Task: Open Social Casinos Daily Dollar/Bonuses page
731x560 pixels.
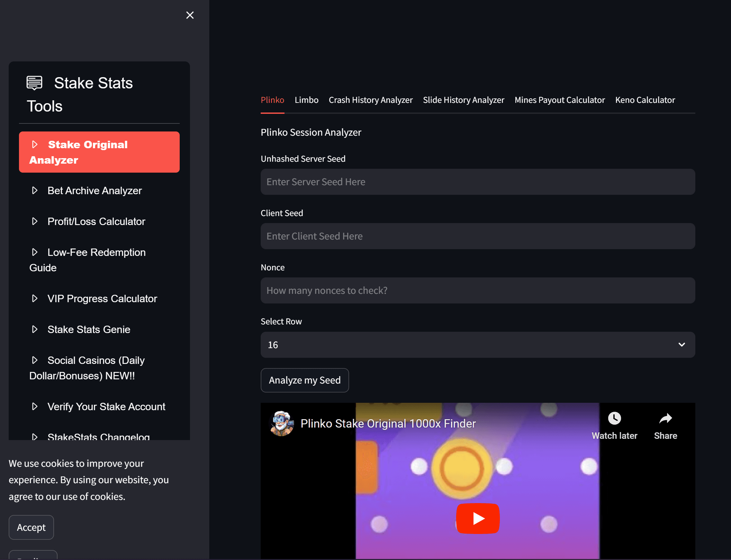Action: tap(99, 368)
